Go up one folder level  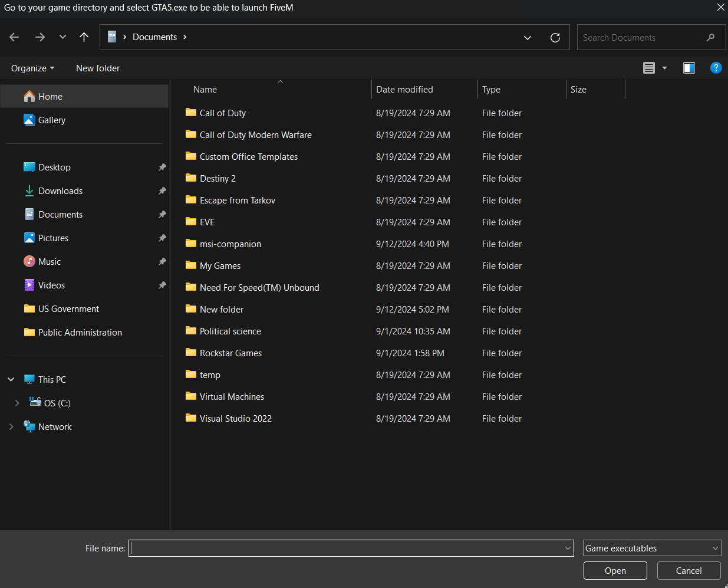pos(84,37)
